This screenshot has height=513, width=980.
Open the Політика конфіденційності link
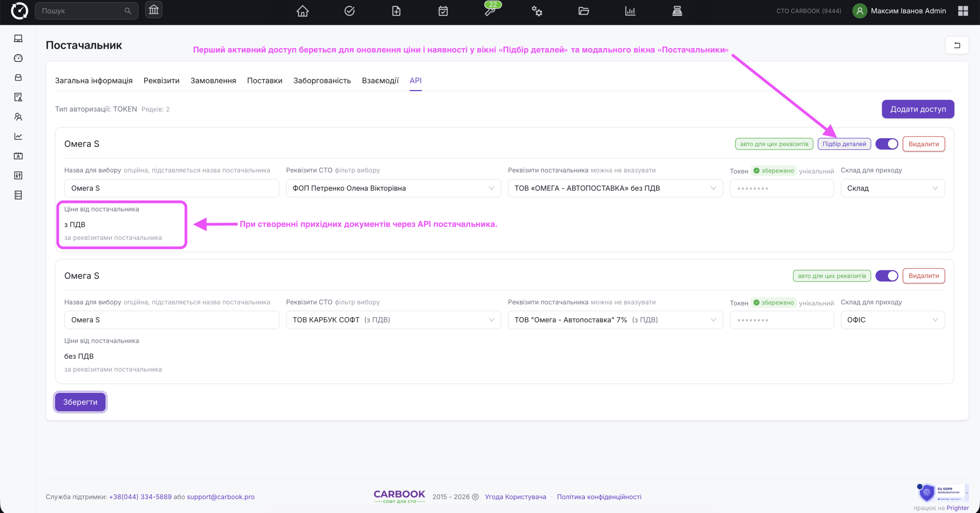[599, 497]
